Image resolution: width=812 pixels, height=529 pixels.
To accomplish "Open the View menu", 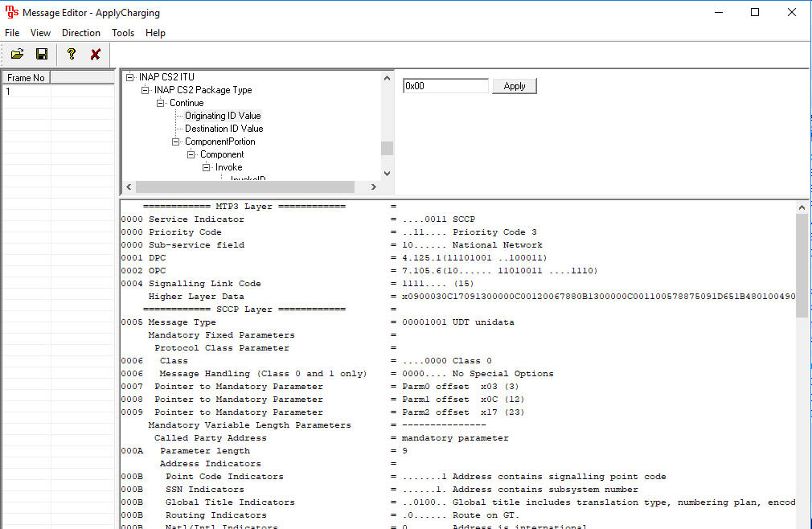I will pyautogui.click(x=40, y=33).
